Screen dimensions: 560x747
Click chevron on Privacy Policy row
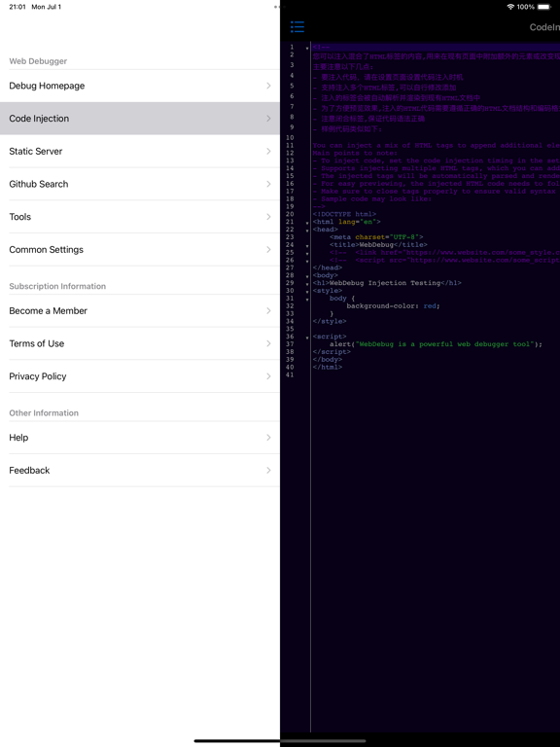(268, 376)
